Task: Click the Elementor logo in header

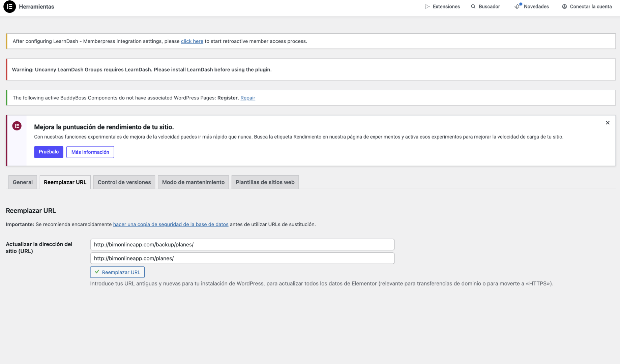Action: click(x=9, y=7)
